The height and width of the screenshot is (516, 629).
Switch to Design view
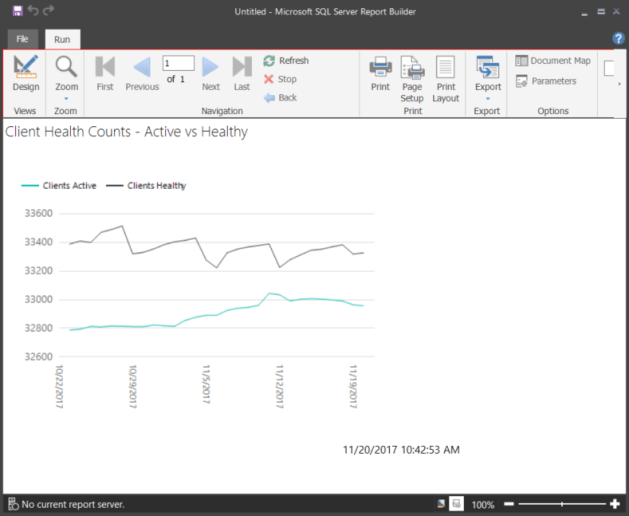point(26,73)
